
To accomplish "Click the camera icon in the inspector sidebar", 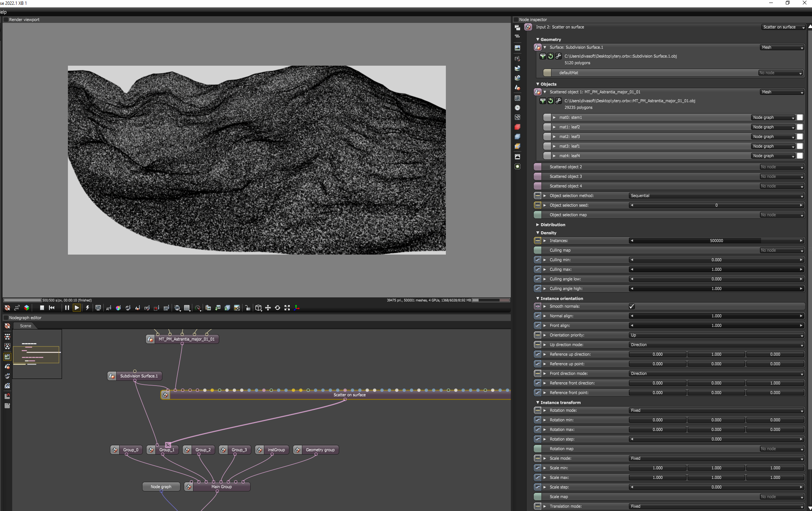I will tap(517, 59).
